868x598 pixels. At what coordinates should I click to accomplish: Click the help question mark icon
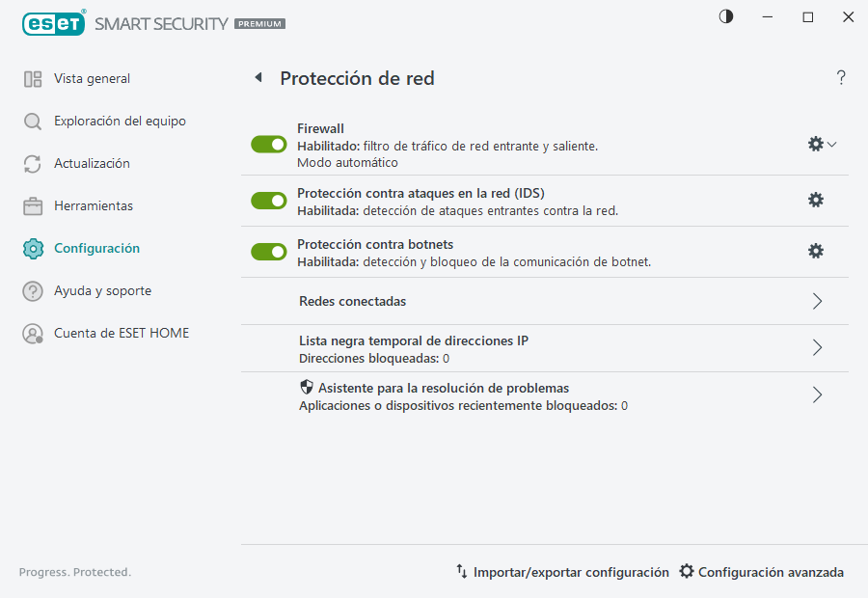point(840,77)
